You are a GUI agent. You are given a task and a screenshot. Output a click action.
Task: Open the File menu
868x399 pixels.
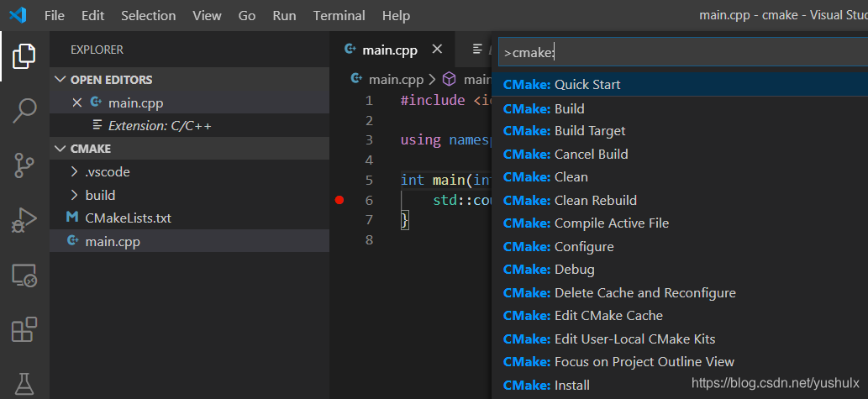coord(55,15)
